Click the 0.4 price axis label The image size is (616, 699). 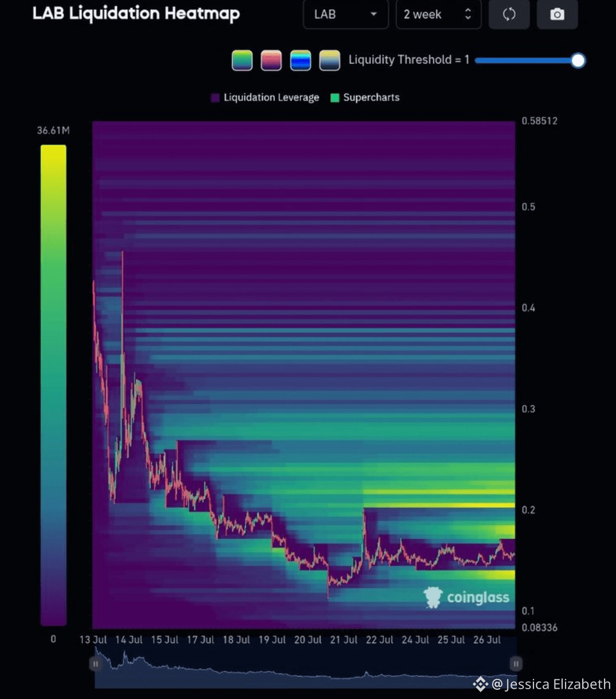click(528, 308)
